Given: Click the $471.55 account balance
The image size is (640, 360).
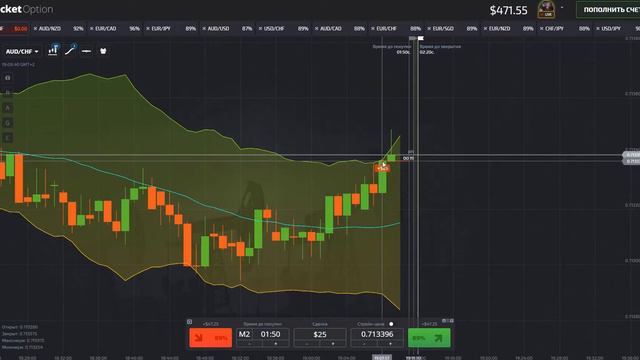Looking at the screenshot, I should [x=509, y=10].
